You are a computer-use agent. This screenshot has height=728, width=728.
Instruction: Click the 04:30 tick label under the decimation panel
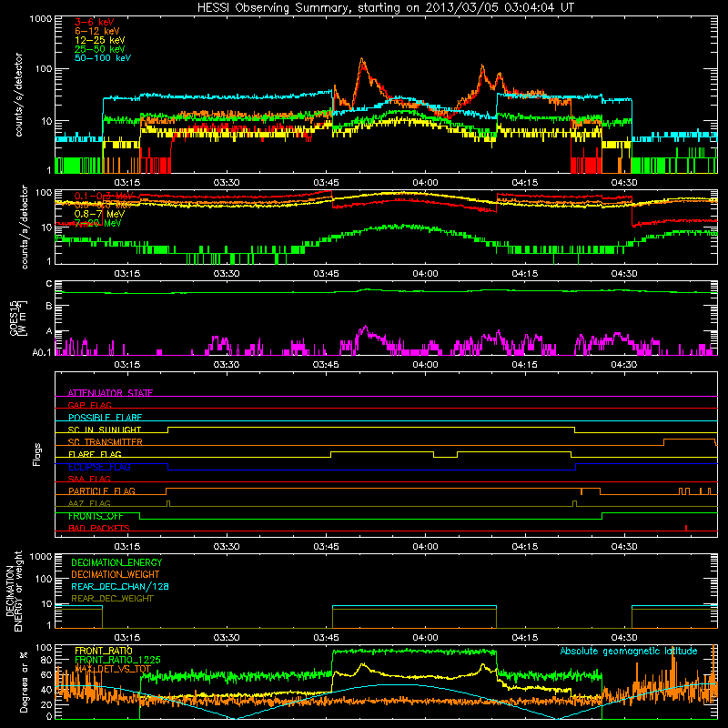coord(624,638)
